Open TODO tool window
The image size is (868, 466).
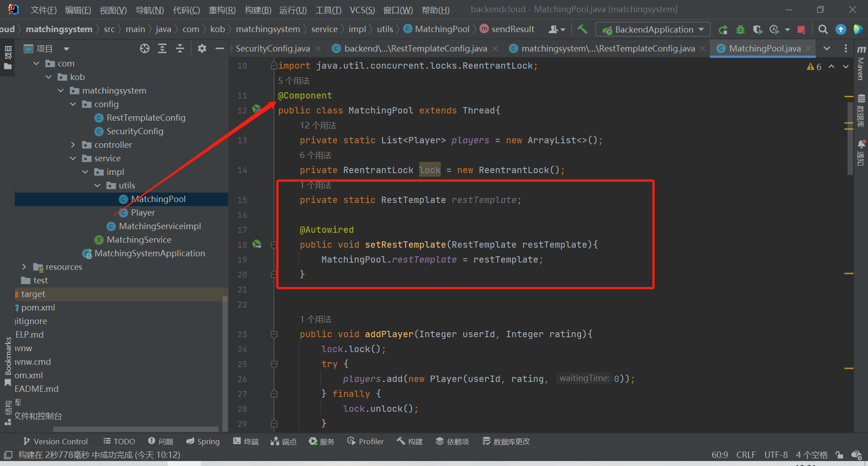[x=119, y=441]
